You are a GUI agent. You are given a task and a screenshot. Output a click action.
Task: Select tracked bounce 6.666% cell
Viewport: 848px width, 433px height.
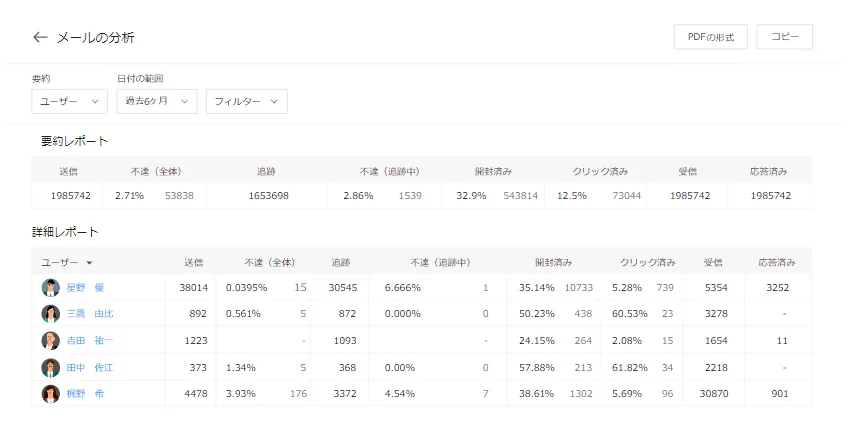pos(403,288)
